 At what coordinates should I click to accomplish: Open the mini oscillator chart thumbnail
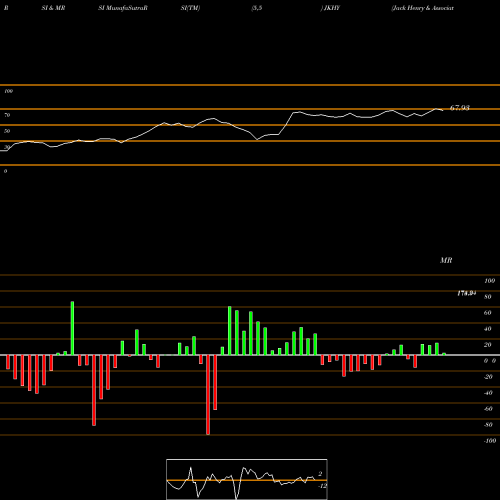tap(247, 479)
